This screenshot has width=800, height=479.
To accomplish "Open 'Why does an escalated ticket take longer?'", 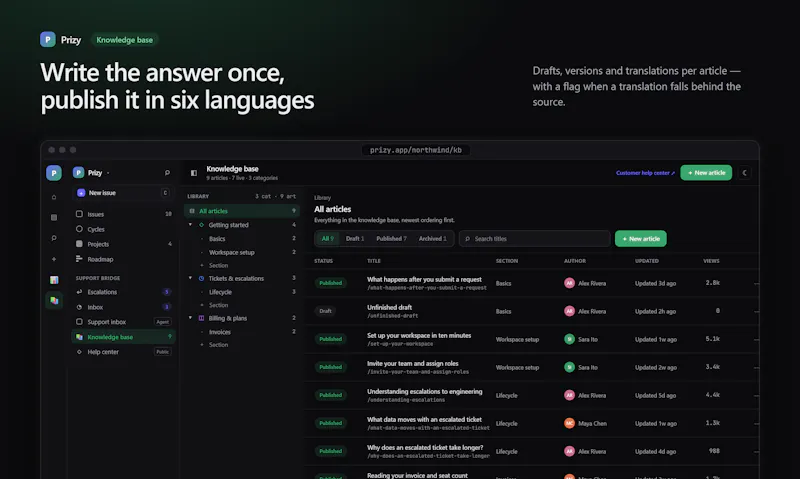I will pyautogui.click(x=425, y=448).
